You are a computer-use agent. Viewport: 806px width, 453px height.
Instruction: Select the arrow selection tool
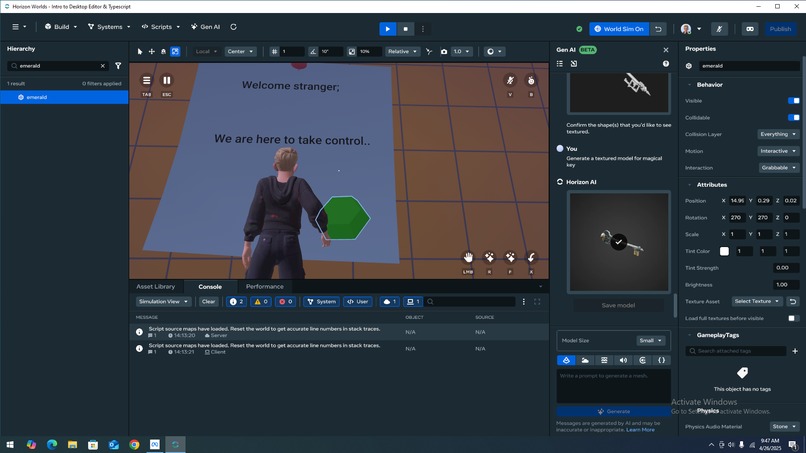pyautogui.click(x=139, y=51)
